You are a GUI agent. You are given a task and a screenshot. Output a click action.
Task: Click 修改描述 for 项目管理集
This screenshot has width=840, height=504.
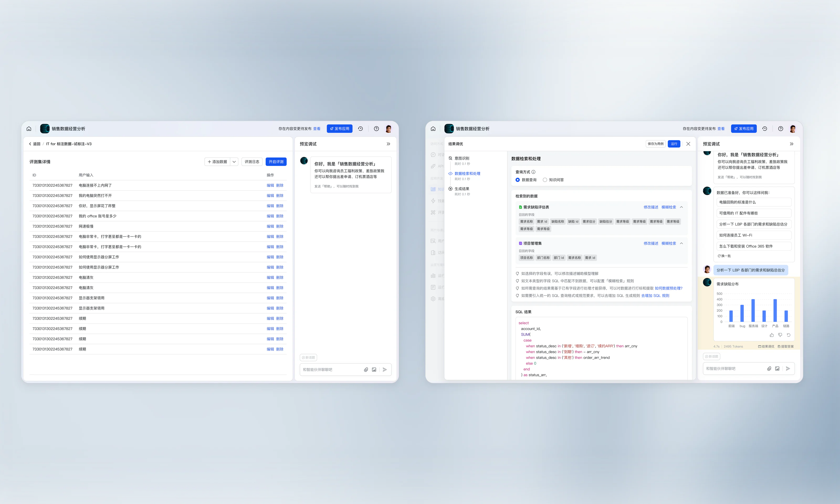[x=651, y=244]
